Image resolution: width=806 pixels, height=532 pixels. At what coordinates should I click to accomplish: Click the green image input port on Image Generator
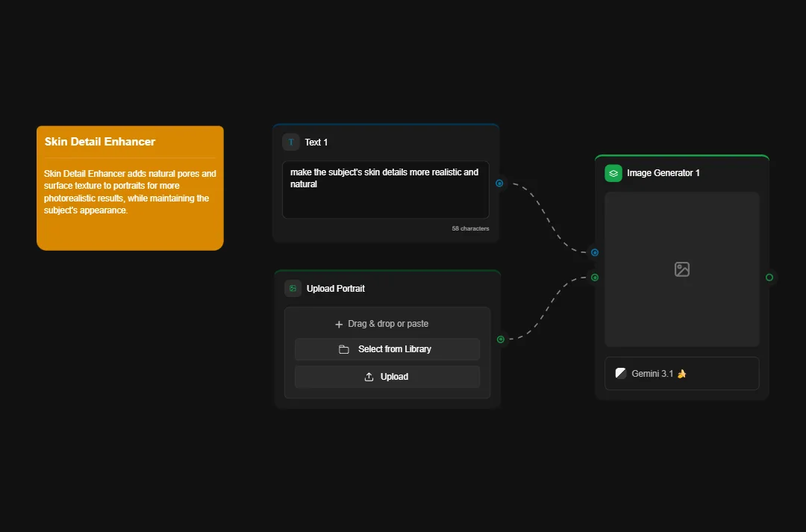pyautogui.click(x=594, y=277)
